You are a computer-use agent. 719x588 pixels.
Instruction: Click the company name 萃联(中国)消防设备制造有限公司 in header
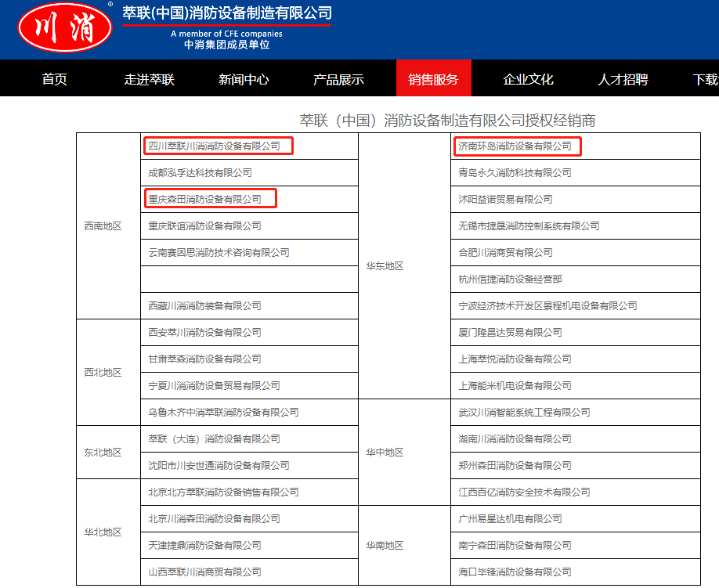pyautogui.click(x=227, y=13)
